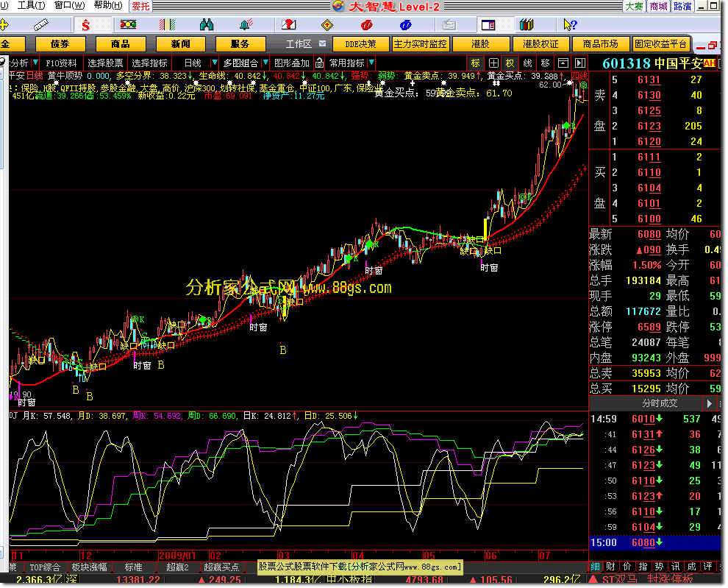Switch to the TOP综合 bottom tab
This screenshot has width=728, height=588.
tap(45, 567)
